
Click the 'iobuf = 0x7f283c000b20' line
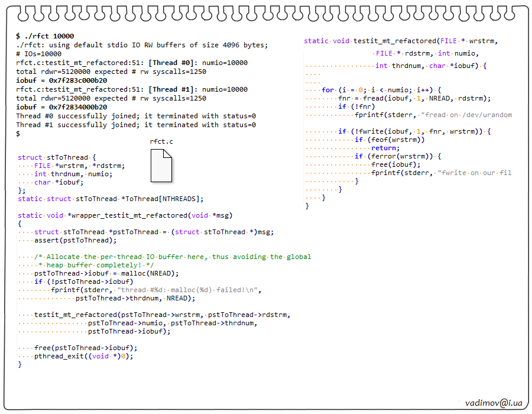click(61, 80)
